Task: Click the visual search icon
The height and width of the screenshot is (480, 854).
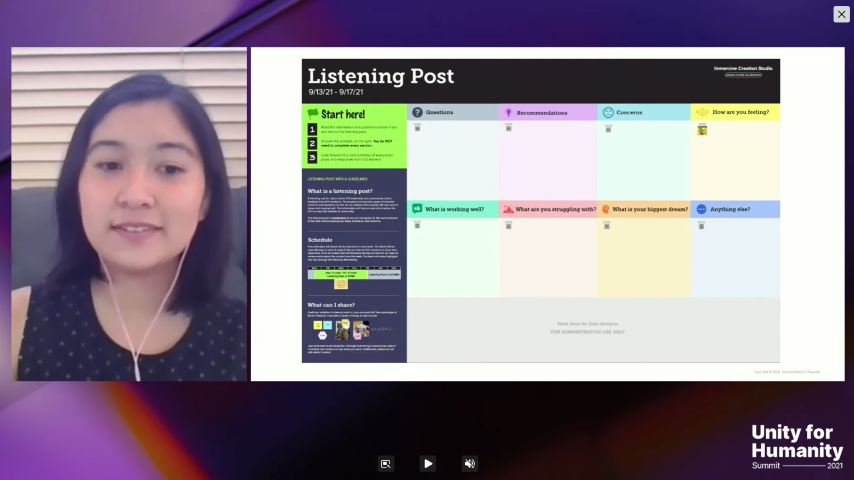Action: tap(385, 463)
